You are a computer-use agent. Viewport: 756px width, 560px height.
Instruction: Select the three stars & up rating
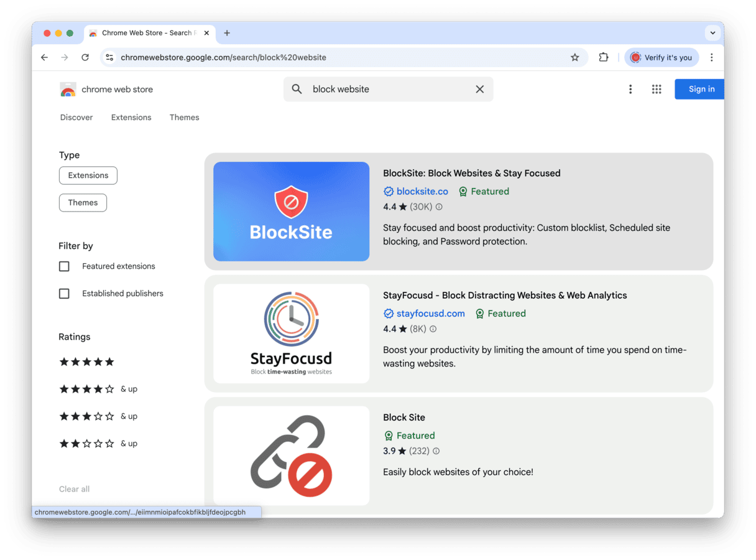coord(98,416)
